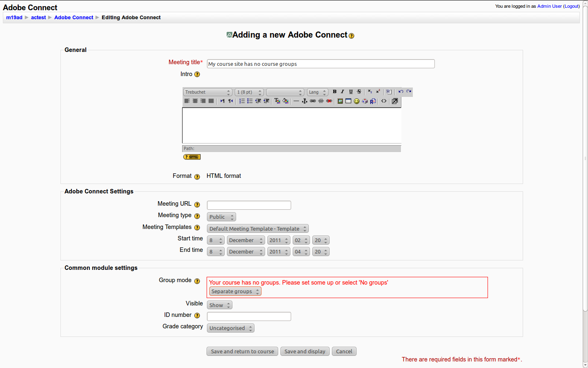This screenshot has width=588, height=368.
Task: Center align text in the editor
Action: point(195,101)
